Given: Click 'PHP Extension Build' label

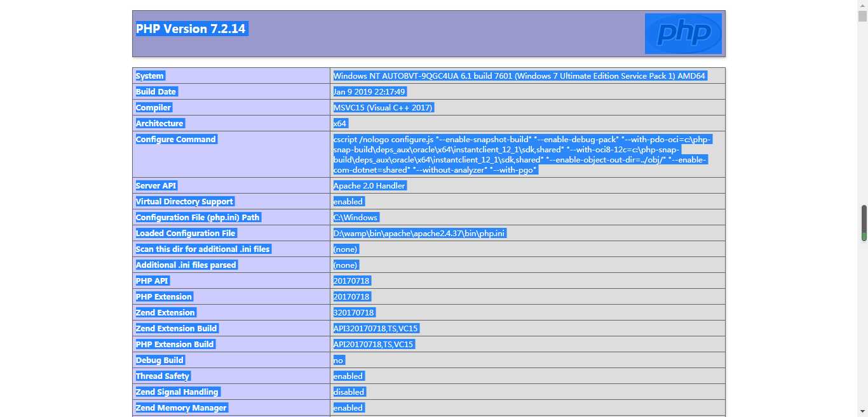Looking at the screenshot, I should coord(175,344).
